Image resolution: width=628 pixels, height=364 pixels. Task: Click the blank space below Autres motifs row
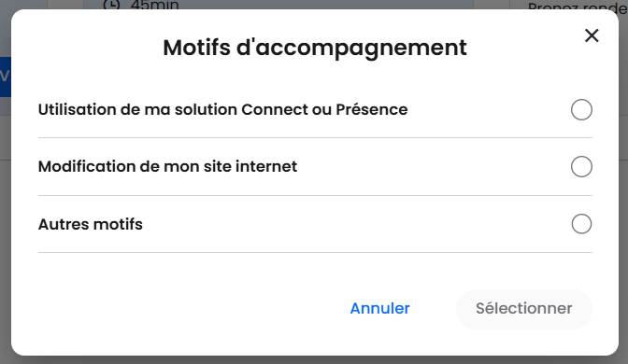[315, 272]
